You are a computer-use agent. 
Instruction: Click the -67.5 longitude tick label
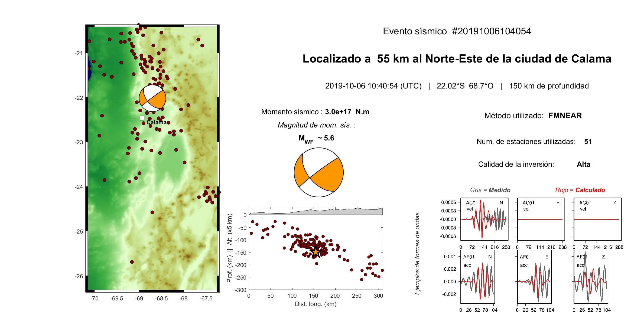coord(206,299)
